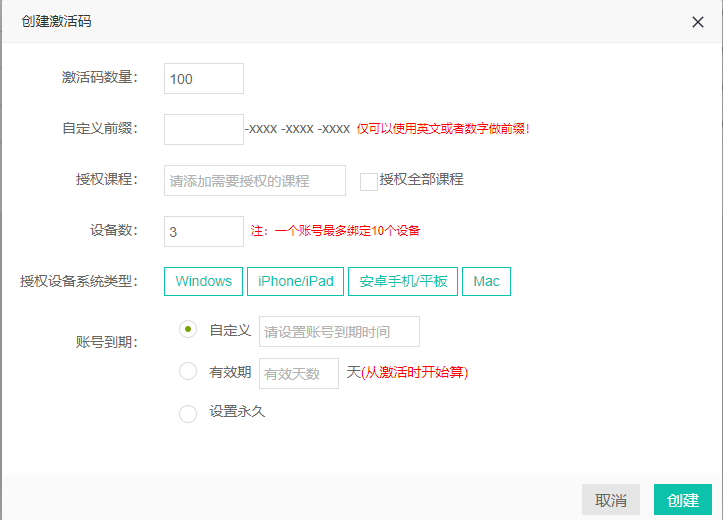723x520 pixels.
Task: Click the 有效期 label text
Action: 230,372
